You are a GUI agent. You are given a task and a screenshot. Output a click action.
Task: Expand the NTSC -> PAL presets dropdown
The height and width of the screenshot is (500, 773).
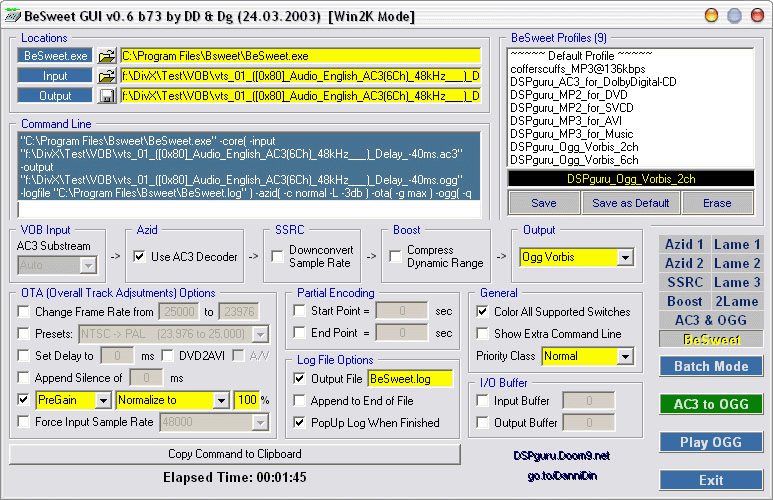[x=260, y=334]
